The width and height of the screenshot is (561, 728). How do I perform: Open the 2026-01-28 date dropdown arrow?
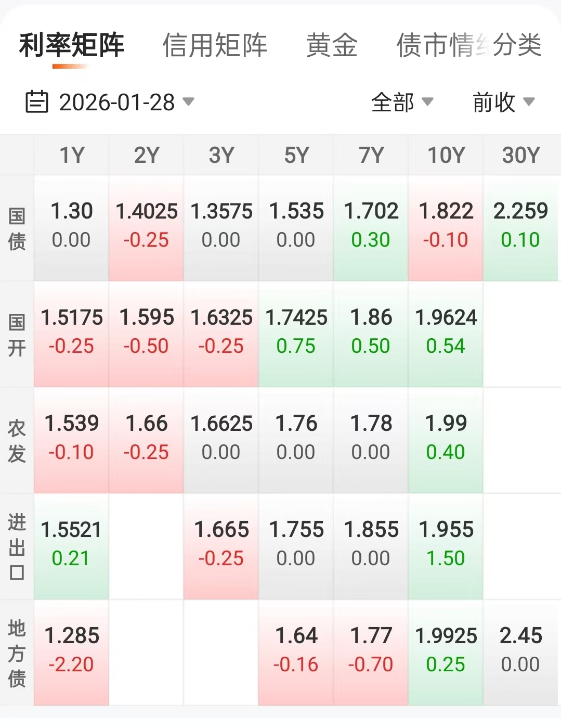point(189,101)
